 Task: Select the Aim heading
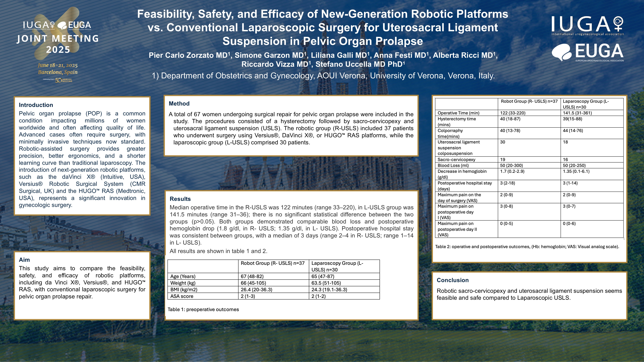point(24,260)
